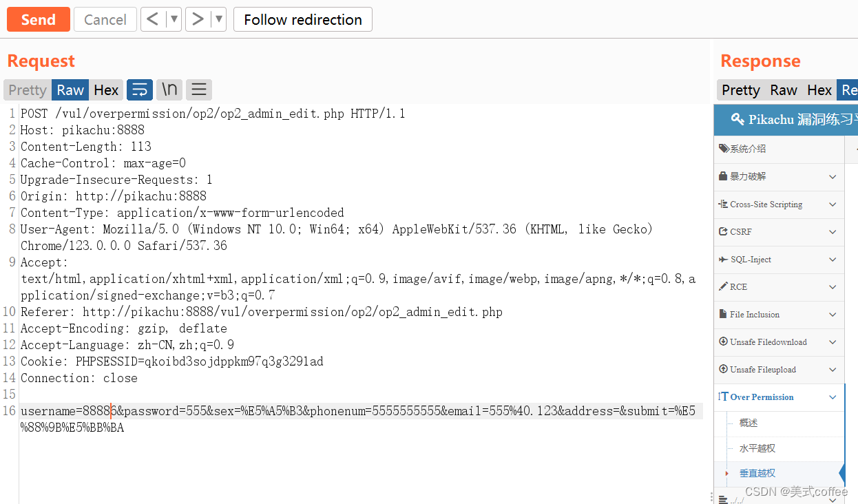Click the Unsafe Fileupload icon in sidebar
This screenshot has height=504, width=858.
point(723,369)
